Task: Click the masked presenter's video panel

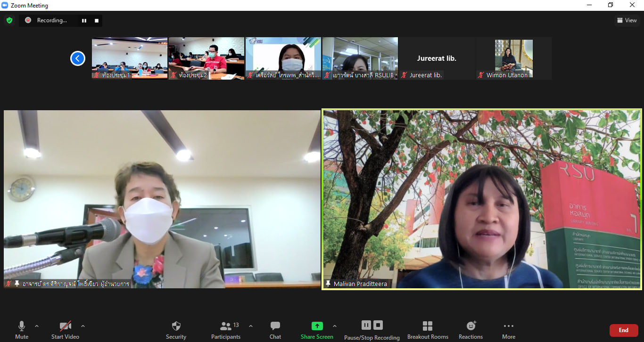Action: coord(162,199)
